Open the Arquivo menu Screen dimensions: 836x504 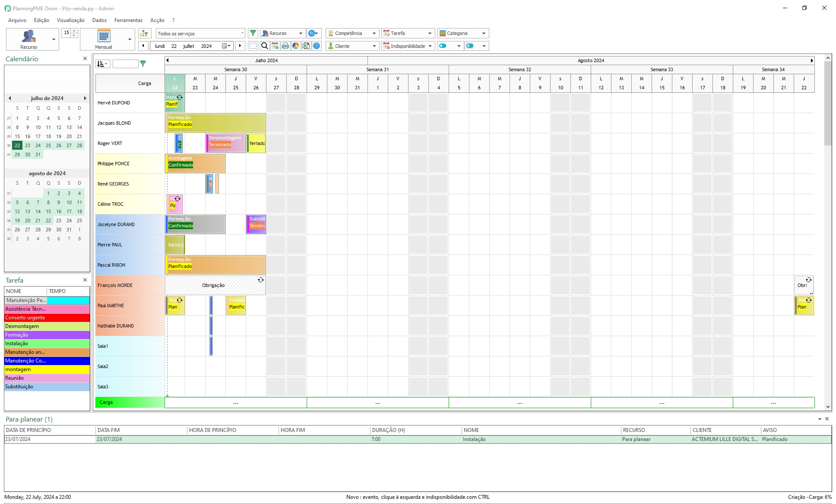[x=17, y=20]
